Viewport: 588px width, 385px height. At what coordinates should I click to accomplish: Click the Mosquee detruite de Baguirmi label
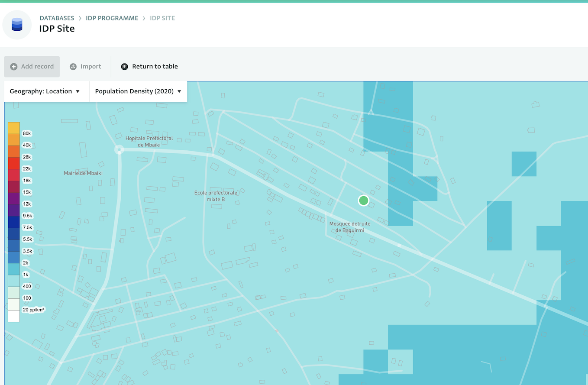[350, 227]
